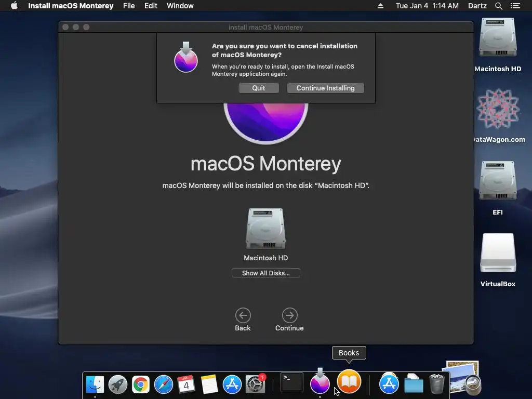This screenshot has width=532, height=399.
Task: Open Google Chrome from the dock
Action: 140,384
